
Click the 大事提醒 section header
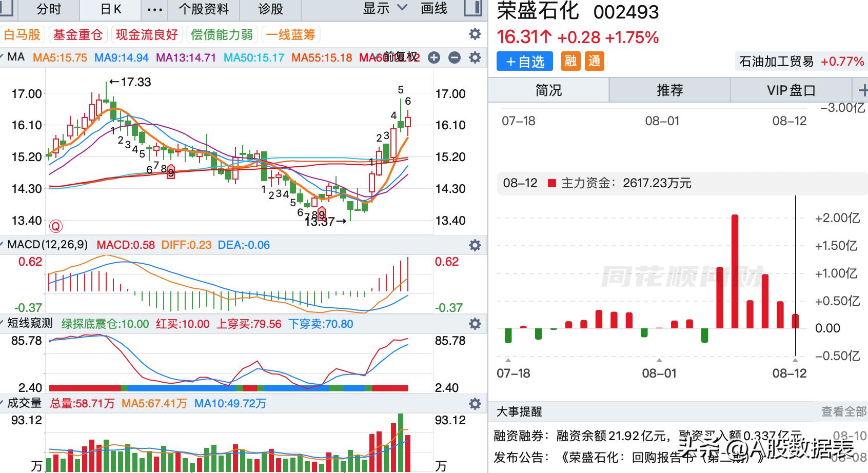[519, 411]
